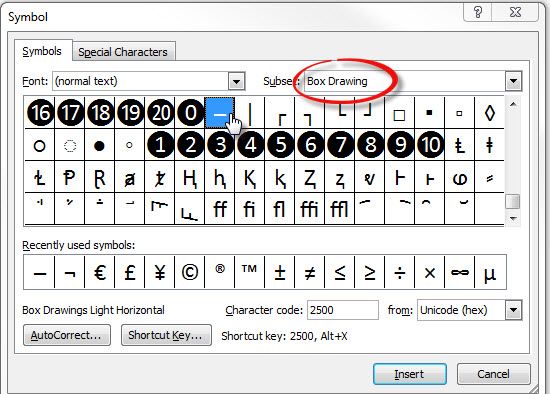The width and height of the screenshot is (550, 394).
Task: Choose the negative circled 10 symbol
Action: 430,145
